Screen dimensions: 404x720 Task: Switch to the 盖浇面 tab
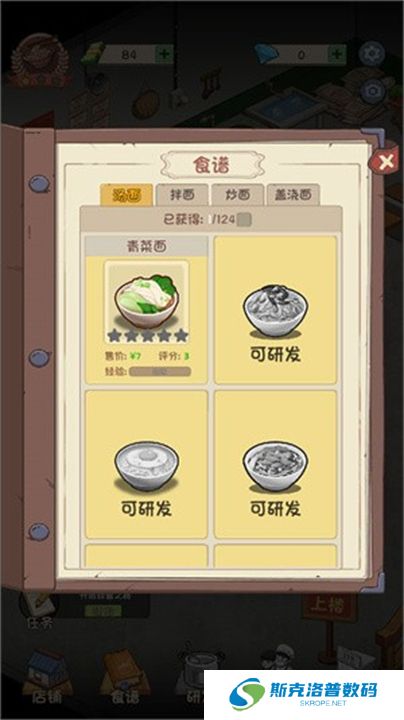[x=293, y=195]
